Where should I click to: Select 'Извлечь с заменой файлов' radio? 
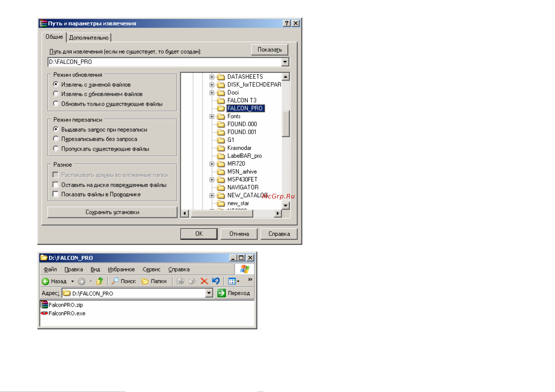pos(56,84)
